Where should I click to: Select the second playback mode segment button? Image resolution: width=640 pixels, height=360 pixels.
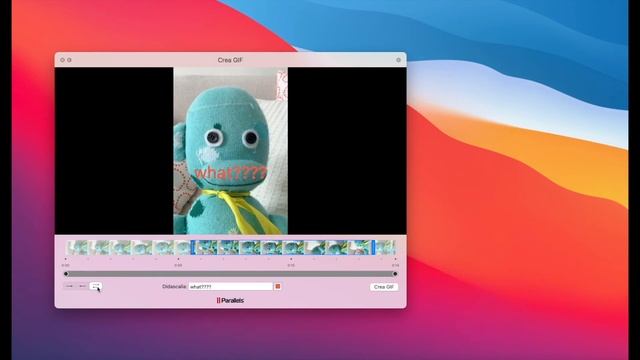pyautogui.click(x=82, y=286)
